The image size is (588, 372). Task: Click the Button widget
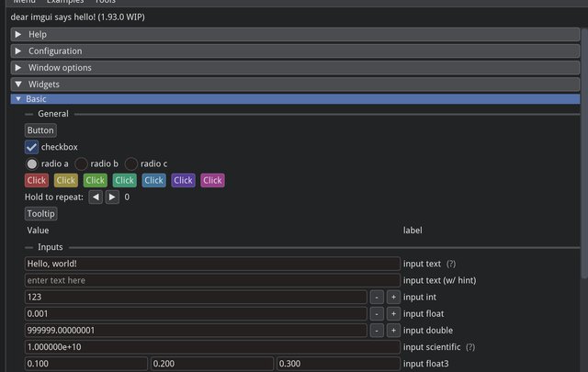(40, 130)
